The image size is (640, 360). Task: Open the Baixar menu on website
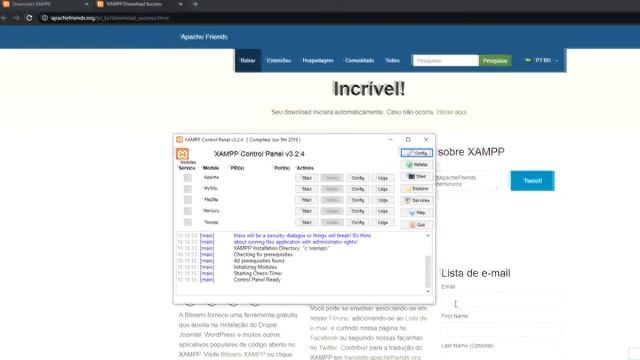point(248,60)
